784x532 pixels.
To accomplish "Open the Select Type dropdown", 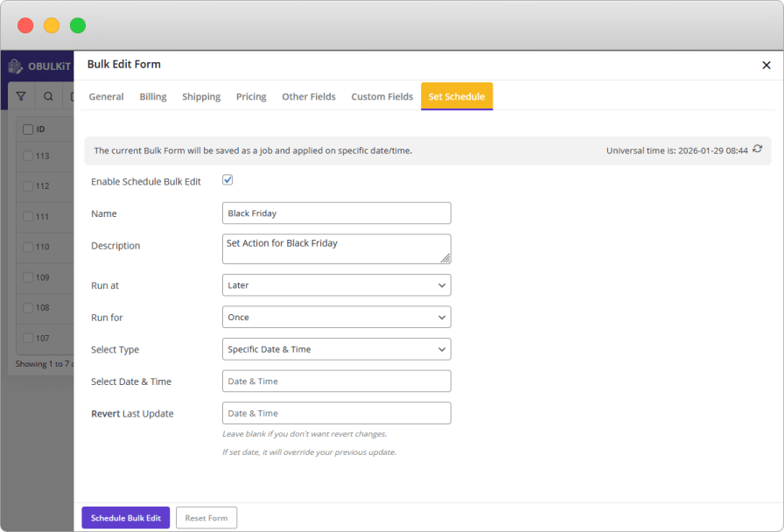I will pyautogui.click(x=337, y=349).
